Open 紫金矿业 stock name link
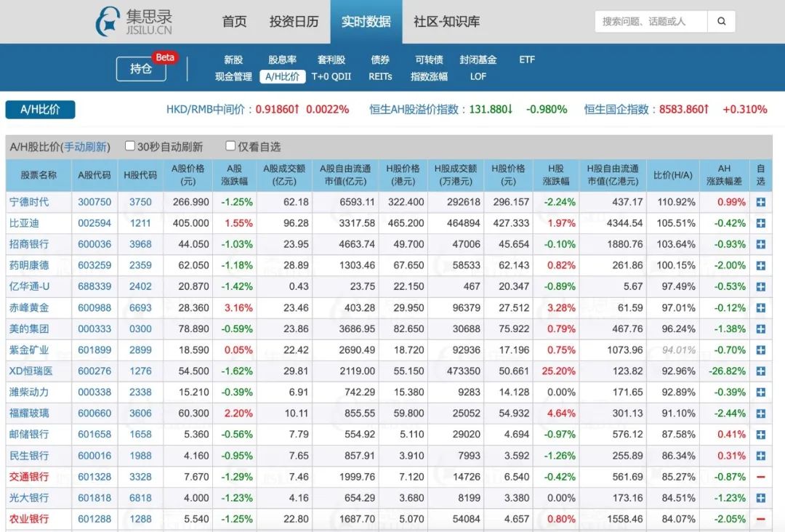785x532 pixels. [x=29, y=350]
